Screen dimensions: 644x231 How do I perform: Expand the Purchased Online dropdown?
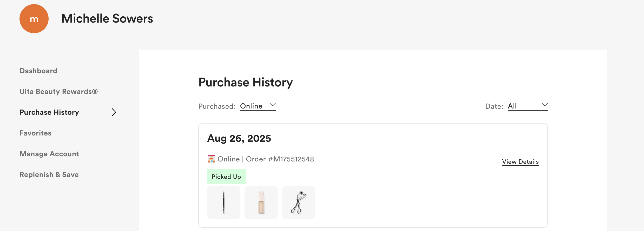258,106
